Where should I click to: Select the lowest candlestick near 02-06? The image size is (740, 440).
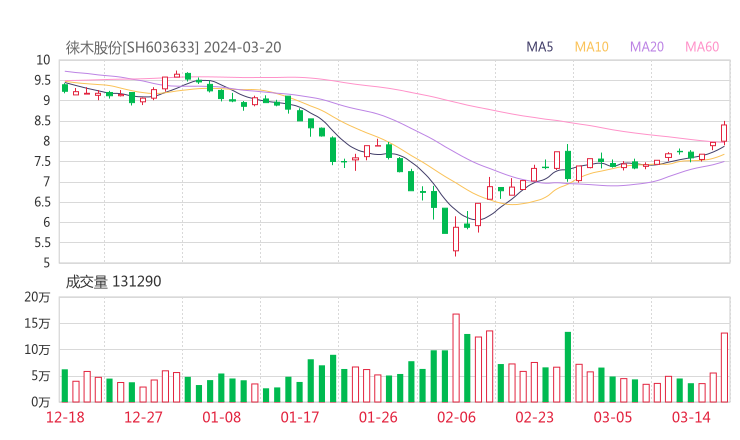tap(456, 237)
